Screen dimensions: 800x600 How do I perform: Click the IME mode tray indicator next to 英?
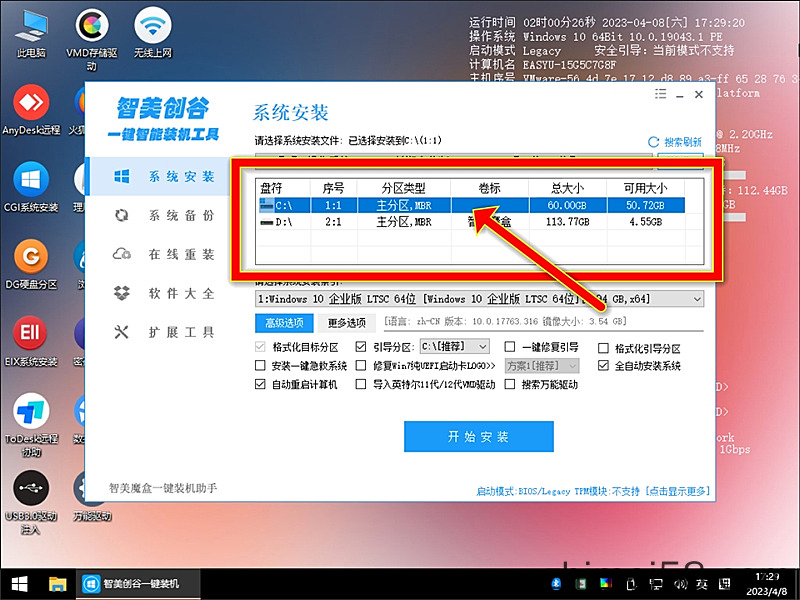(724, 584)
